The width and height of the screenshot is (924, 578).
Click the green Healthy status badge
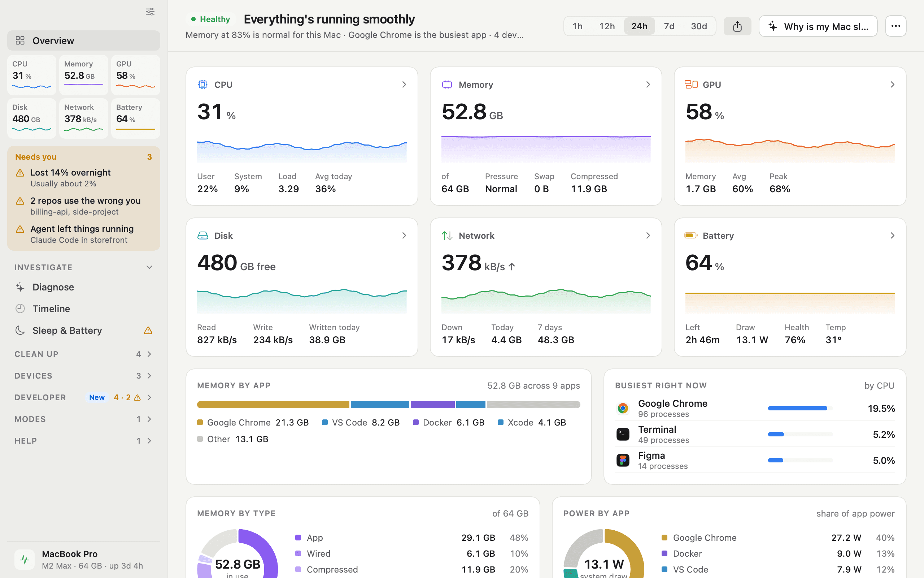[210, 19]
